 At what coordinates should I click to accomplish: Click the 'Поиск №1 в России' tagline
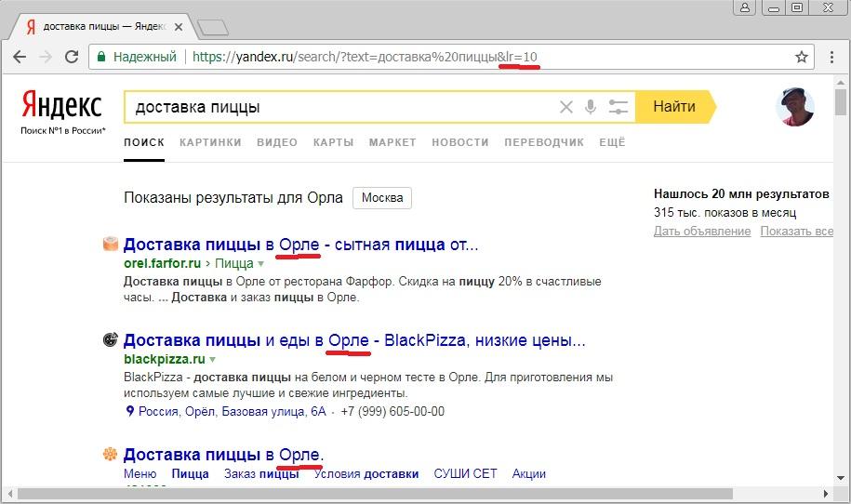63,130
